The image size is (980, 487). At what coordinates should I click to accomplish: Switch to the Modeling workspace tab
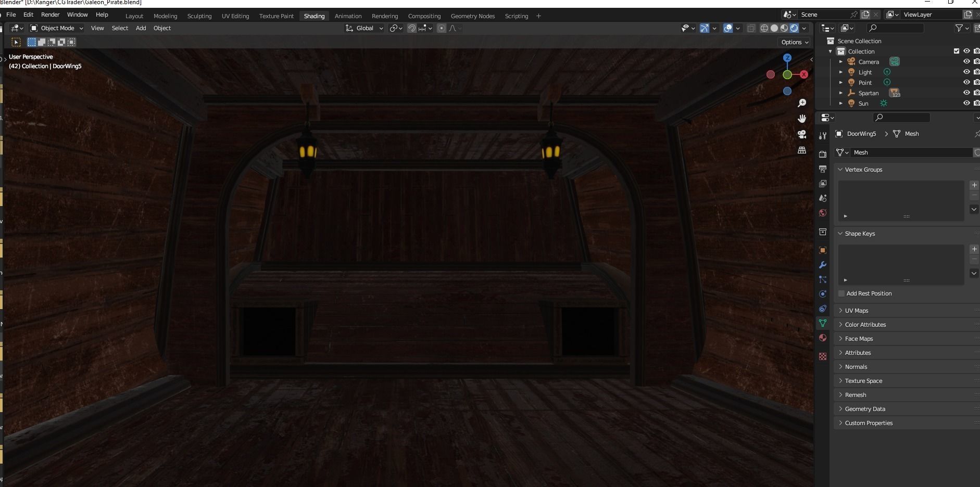[x=165, y=16]
